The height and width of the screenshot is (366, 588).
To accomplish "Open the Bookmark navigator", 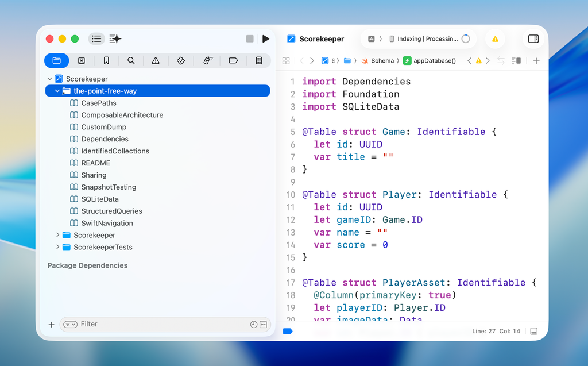I will click(106, 60).
